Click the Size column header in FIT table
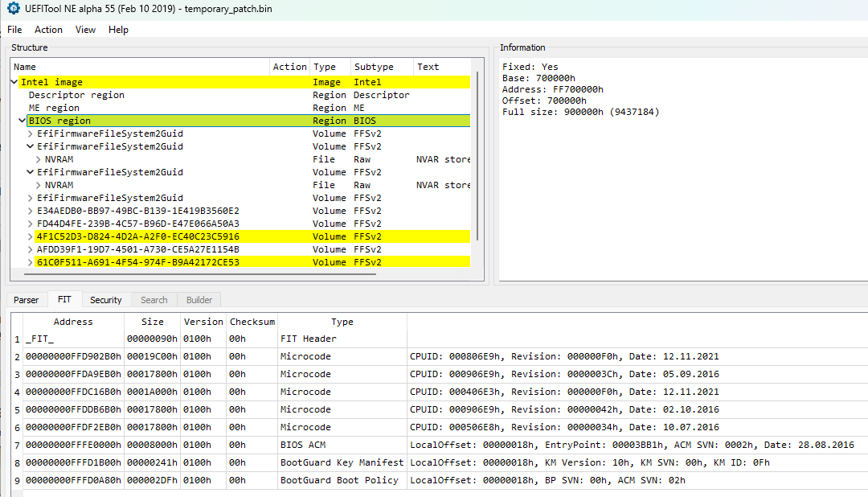This screenshot has width=868, height=497. (152, 322)
